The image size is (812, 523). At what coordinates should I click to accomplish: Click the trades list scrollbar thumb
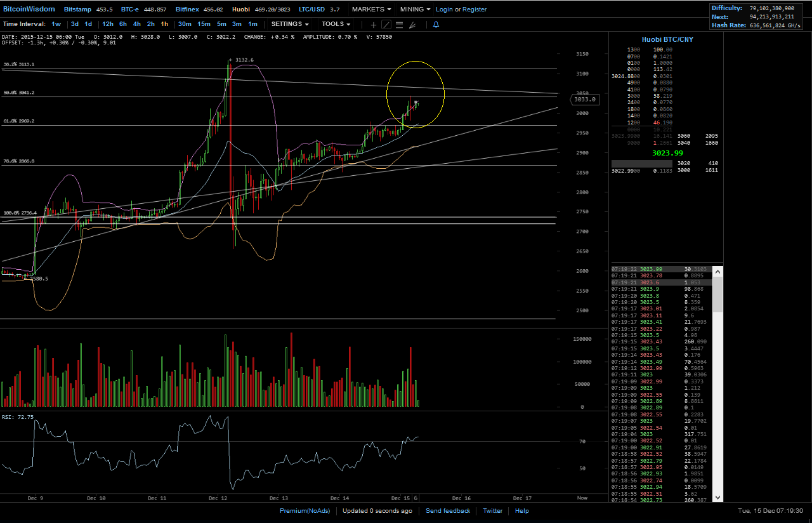coord(717,293)
